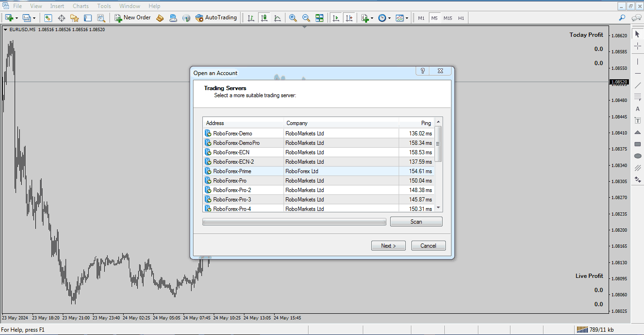
Task: Click the Scan button
Action: click(416, 222)
